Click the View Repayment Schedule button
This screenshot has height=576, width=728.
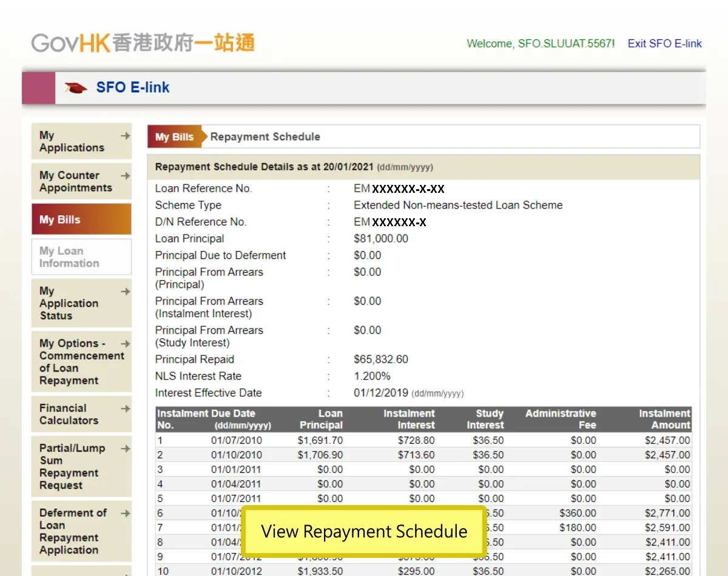(x=364, y=531)
